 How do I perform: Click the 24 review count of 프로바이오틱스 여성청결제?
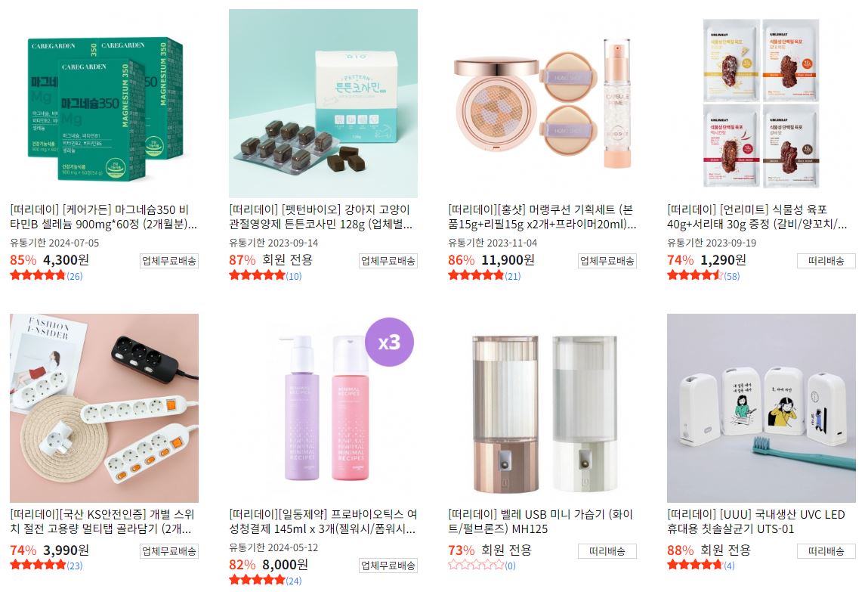[x=294, y=581]
